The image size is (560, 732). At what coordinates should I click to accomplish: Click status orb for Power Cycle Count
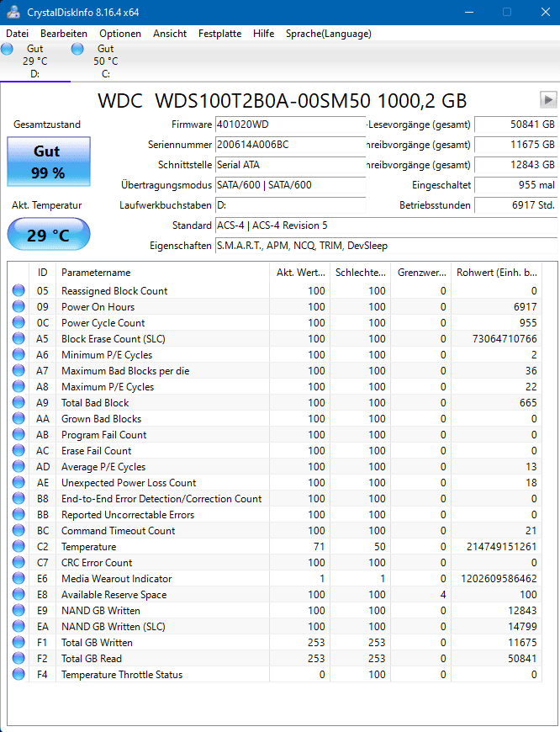(18, 322)
